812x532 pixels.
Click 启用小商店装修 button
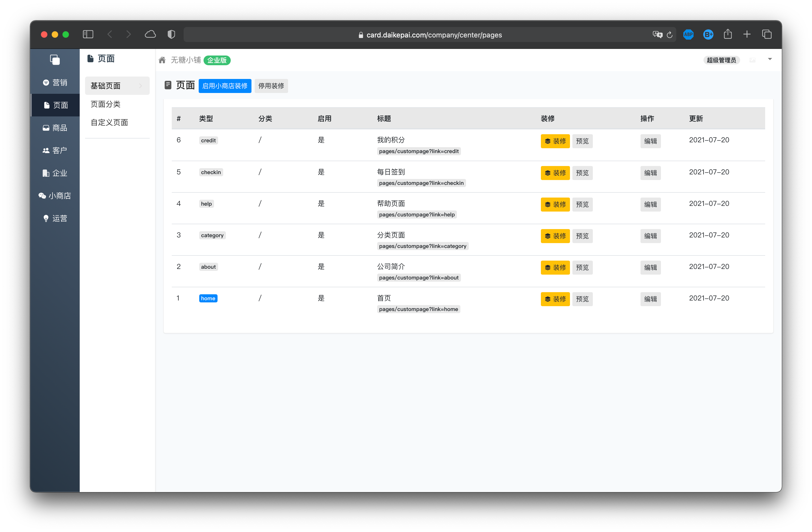point(225,86)
